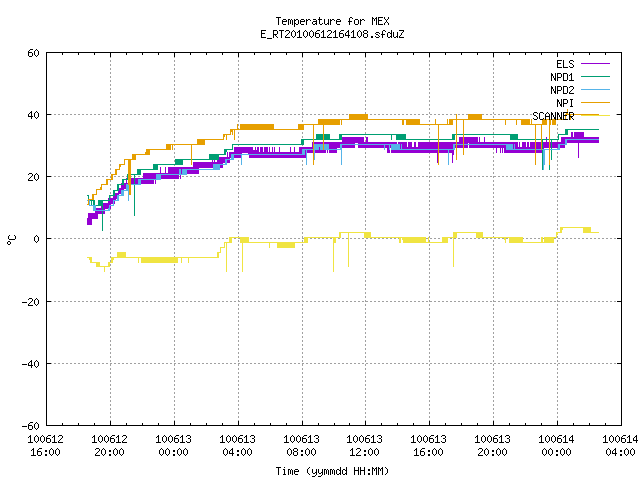Click the y-axis tick value 60

pos(33,53)
